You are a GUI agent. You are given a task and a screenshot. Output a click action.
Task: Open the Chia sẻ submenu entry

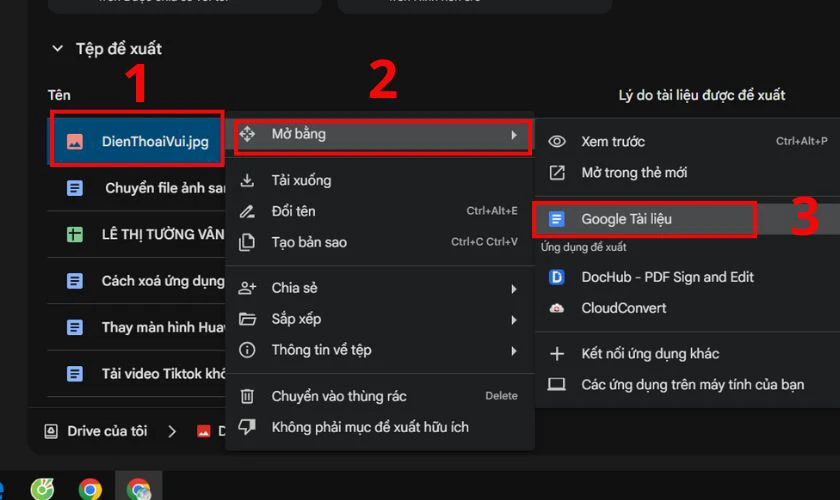[380, 288]
